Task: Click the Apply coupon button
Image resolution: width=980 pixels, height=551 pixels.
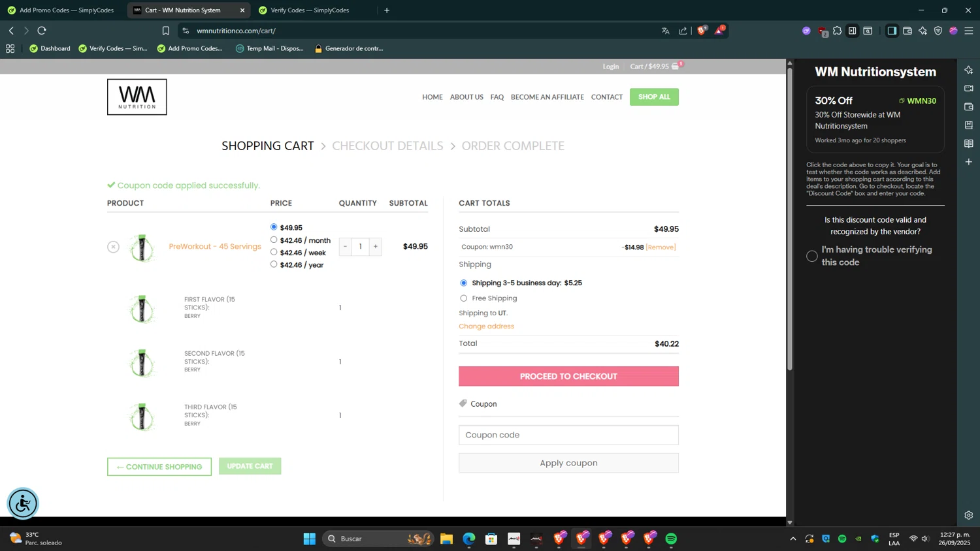Action: click(568, 463)
